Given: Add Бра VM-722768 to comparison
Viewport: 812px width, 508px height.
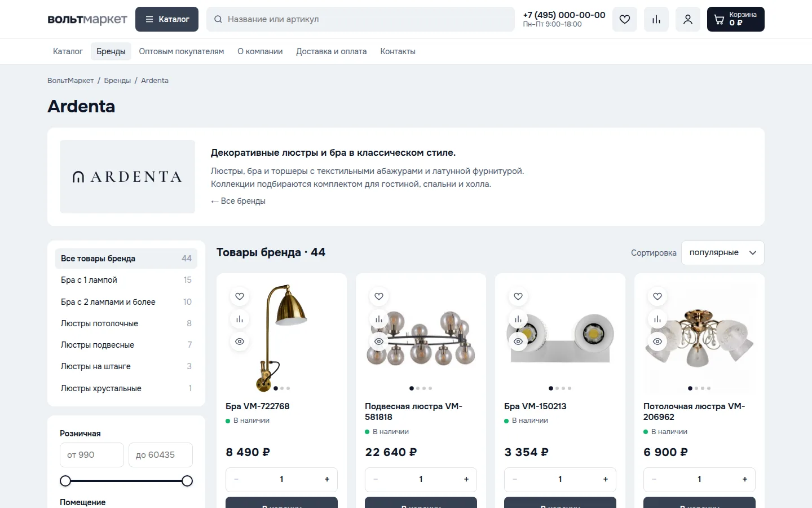Looking at the screenshot, I should pyautogui.click(x=240, y=319).
